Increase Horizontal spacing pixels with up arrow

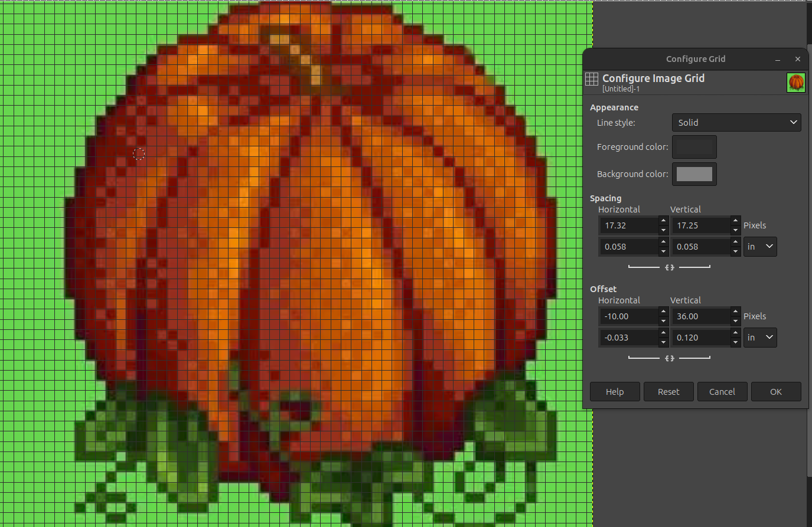click(x=664, y=221)
